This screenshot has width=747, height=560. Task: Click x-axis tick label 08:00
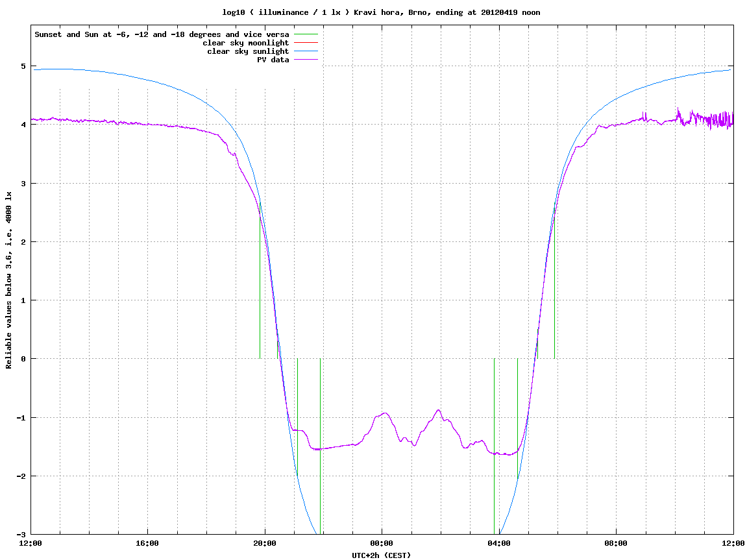tap(617, 543)
